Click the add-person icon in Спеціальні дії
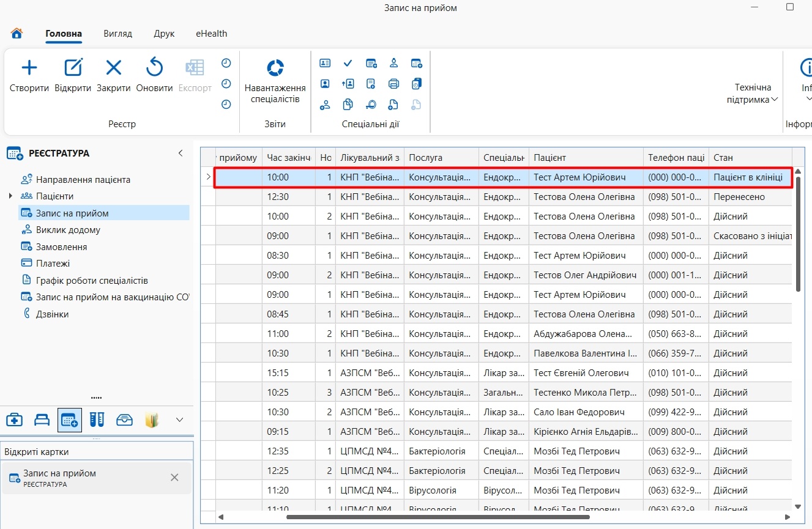This screenshot has height=529, width=812. tap(325, 105)
